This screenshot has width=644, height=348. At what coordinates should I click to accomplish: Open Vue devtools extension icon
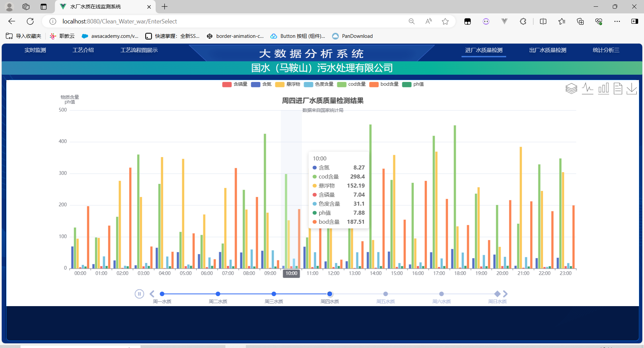point(504,21)
